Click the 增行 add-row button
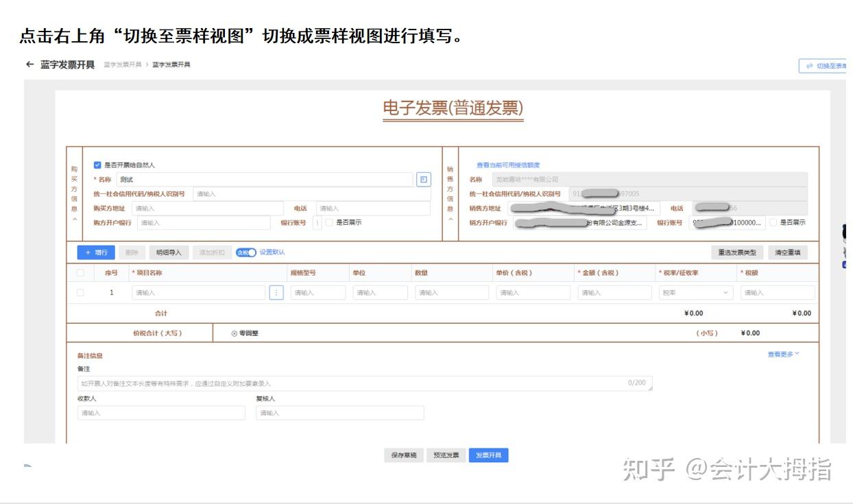Screen dimensions: 853x504 click(x=96, y=252)
